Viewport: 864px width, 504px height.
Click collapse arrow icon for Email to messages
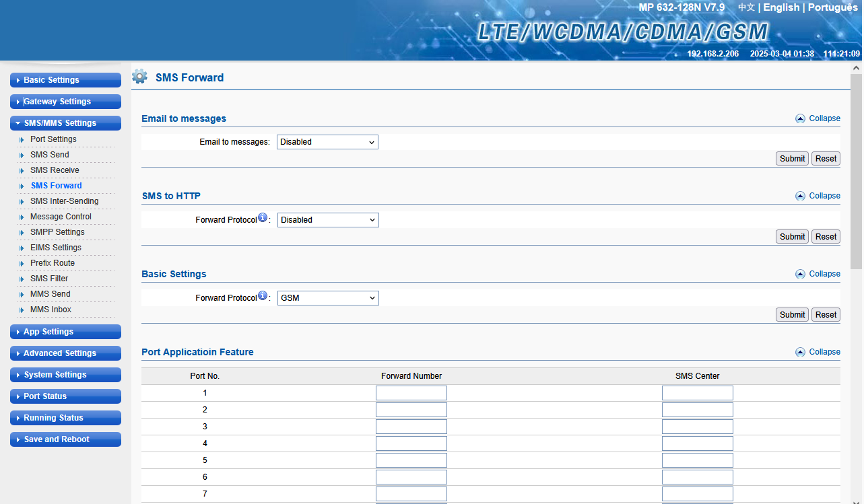pos(800,118)
